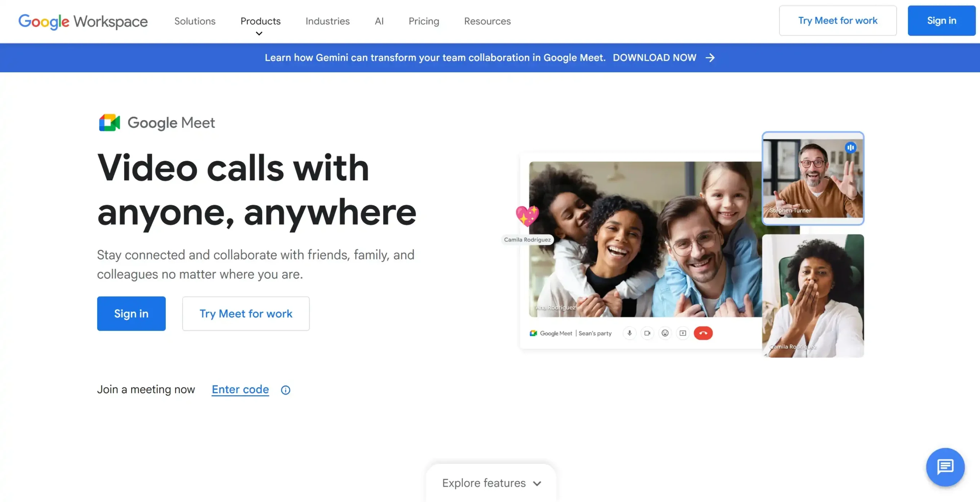
Task: Click the Join a meeting now text
Action: point(146,390)
